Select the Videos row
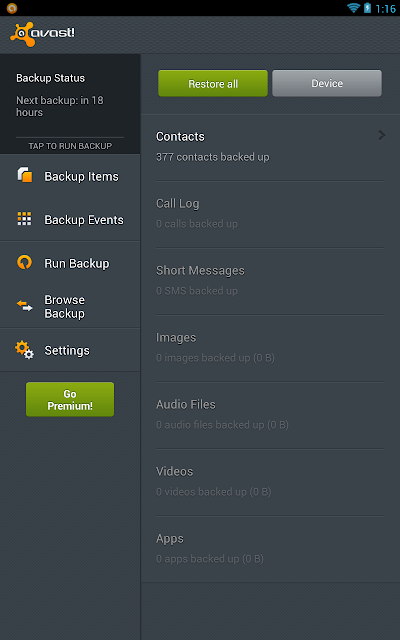The height and width of the screenshot is (640, 400). [270, 482]
